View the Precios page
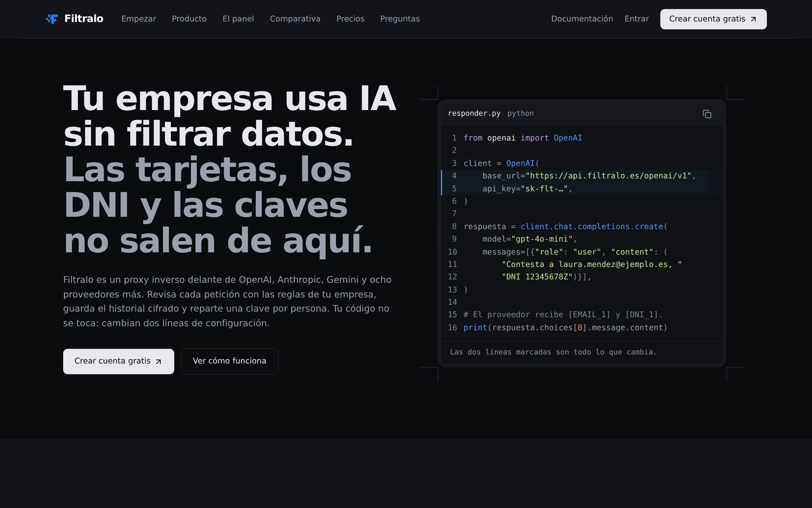Screen dimensions: 812x508 [350, 19]
